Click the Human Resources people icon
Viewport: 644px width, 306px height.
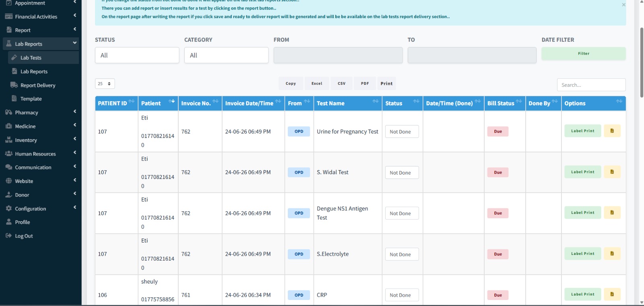click(x=8, y=154)
